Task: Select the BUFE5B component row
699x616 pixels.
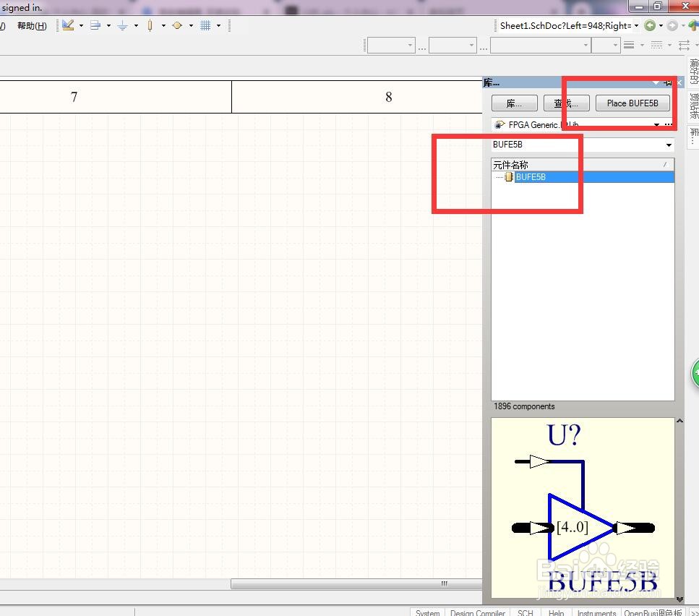Action: tap(583, 177)
